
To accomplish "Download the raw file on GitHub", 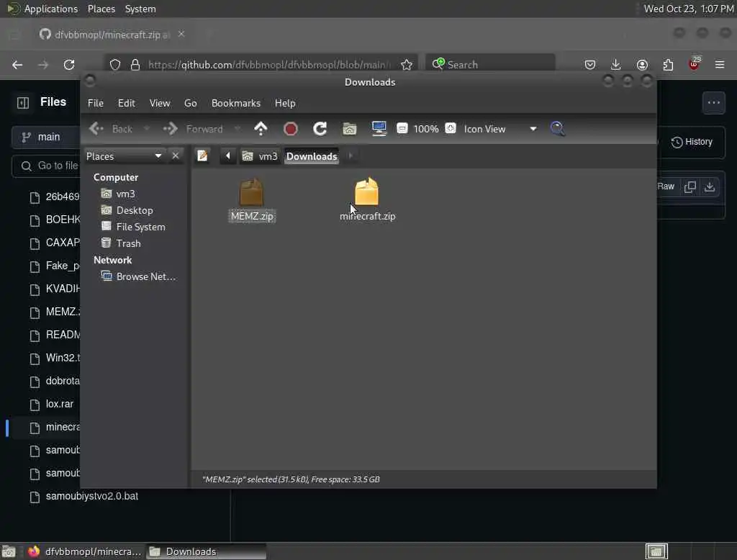I will click(710, 186).
